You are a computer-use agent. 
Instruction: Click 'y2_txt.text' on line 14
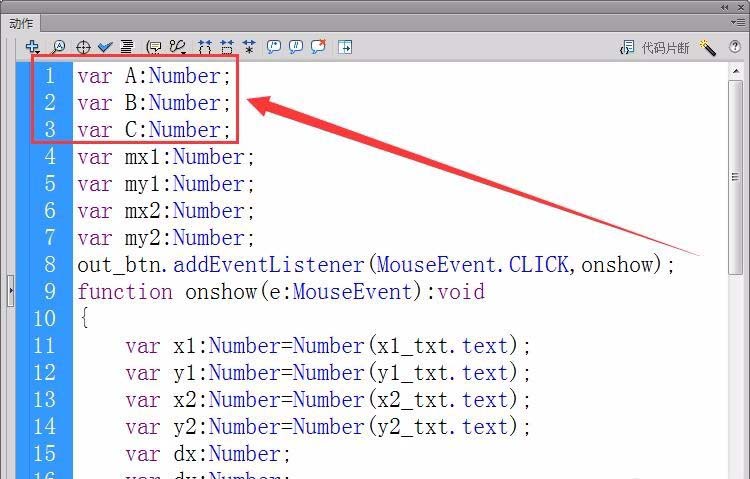pyautogui.click(x=442, y=427)
